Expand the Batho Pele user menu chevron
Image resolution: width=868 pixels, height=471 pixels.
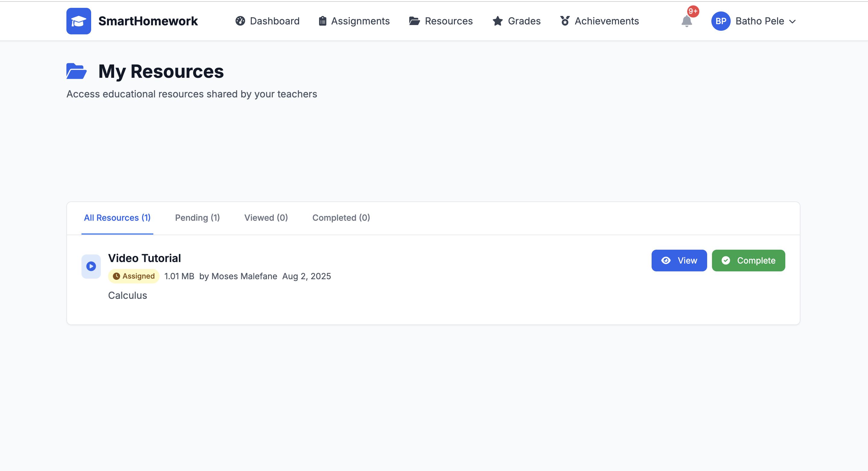pos(793,21)
